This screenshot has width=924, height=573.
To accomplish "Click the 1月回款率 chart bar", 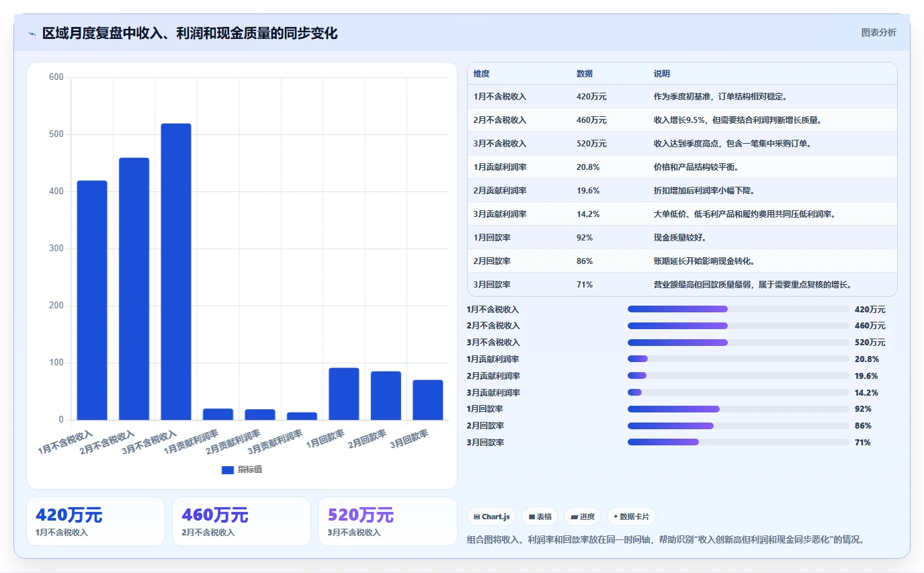I will tap(344, 394).
